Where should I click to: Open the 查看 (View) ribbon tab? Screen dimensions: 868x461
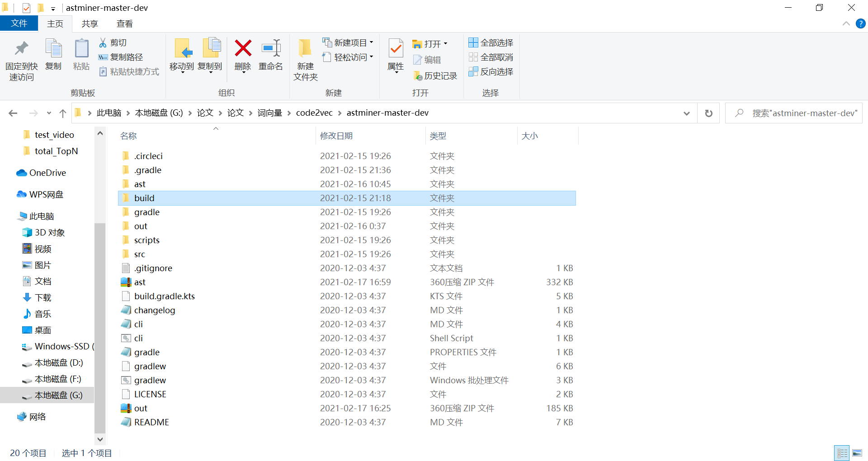point(124,24)
